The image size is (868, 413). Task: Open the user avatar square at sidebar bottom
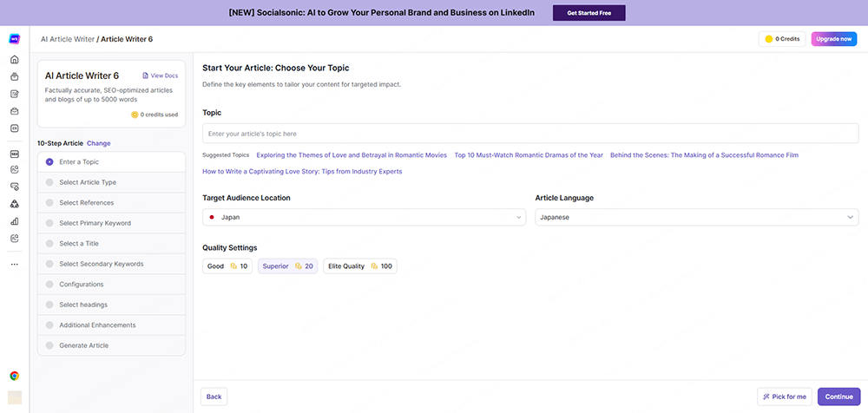15,397
